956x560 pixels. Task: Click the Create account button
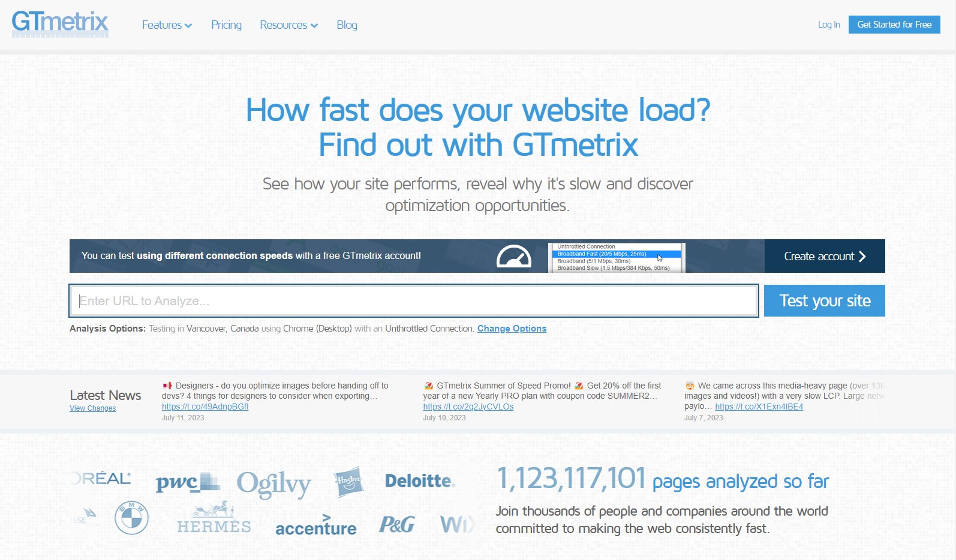[825, 256]
